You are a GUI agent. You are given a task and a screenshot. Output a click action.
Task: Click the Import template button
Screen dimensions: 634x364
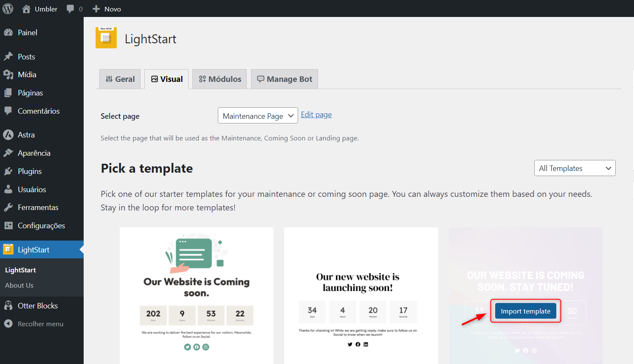click(525, 311)
